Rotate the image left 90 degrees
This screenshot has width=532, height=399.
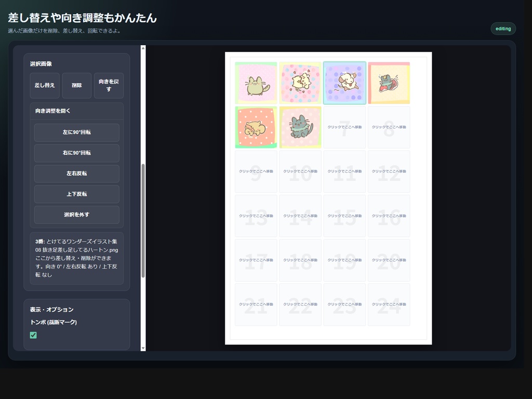tap(76, 132)
